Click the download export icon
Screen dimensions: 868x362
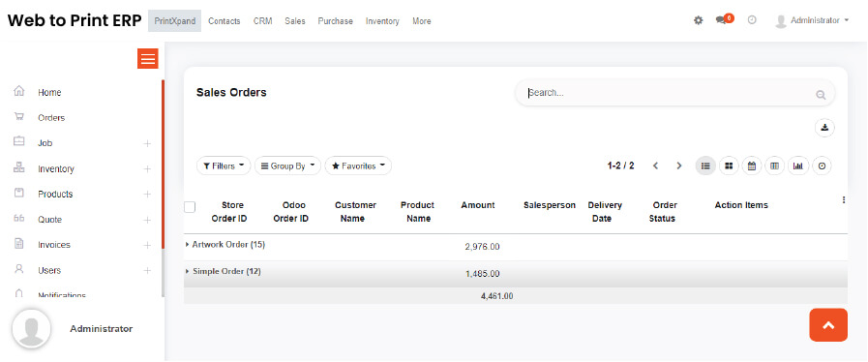(824, 128)
